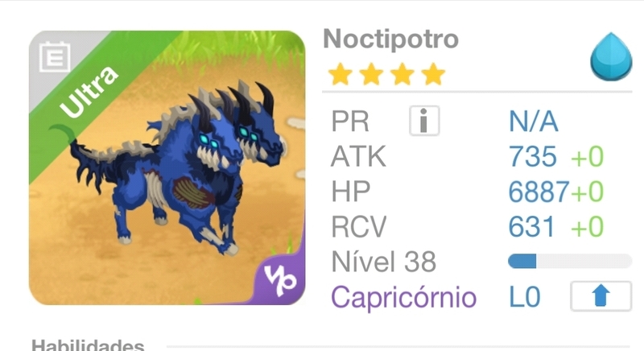Viewport: 644px width, 351px height.
Task: Select the Capricórnio zodiac label
Action: [403, 297]
